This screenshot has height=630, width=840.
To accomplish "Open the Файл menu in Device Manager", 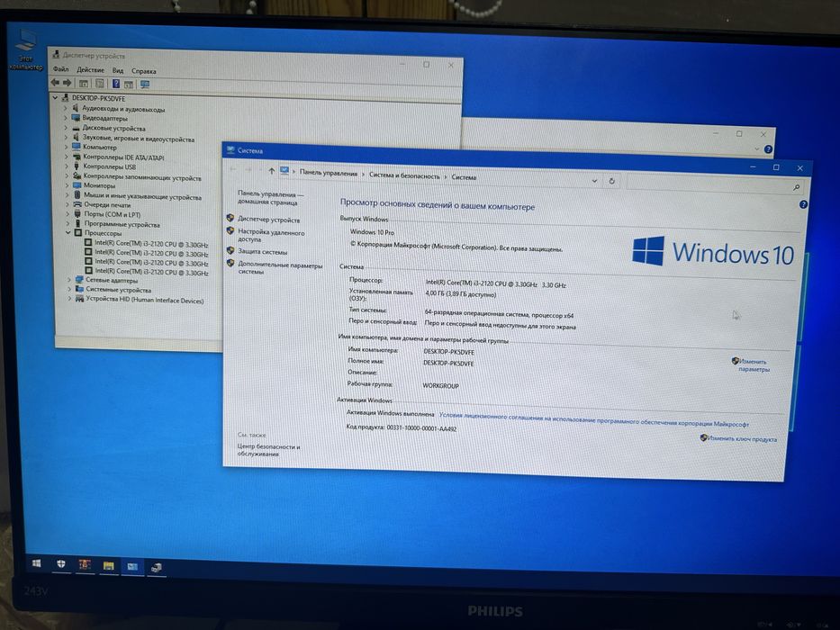I will click(x=60, y=69).
